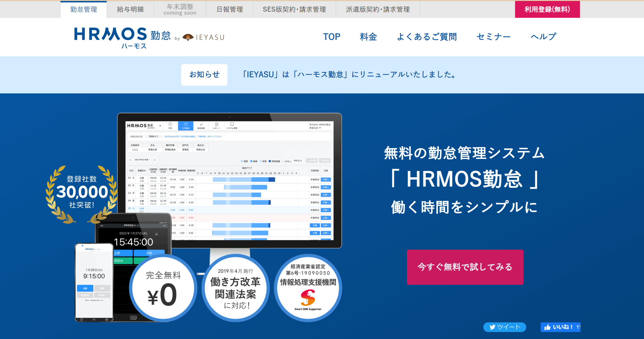
Task: Click the Facebook いいね！ button
Action: (560, 327)
